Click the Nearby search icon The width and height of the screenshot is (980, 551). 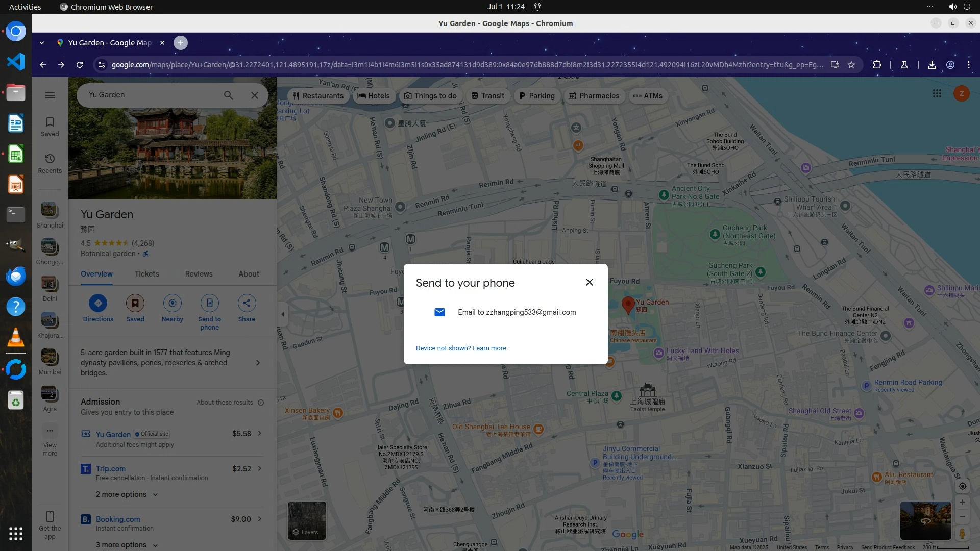pyautogui.click(x=172, y=303)
